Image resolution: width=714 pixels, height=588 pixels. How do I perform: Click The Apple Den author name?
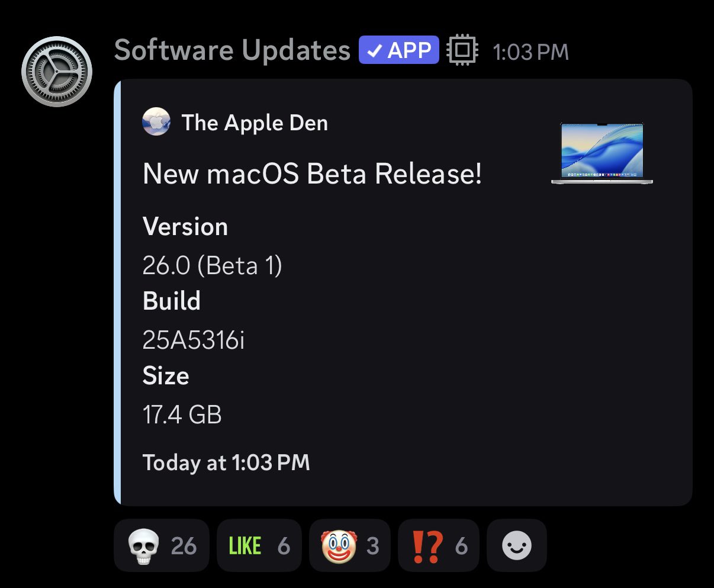click(x=255, y=123)
